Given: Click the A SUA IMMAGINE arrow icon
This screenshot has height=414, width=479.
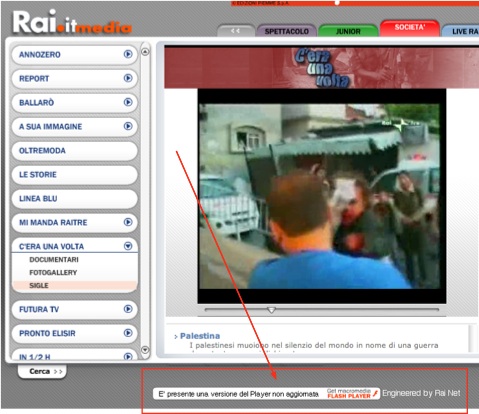Looking at the screenshot, I should click(x=128, y=126).
